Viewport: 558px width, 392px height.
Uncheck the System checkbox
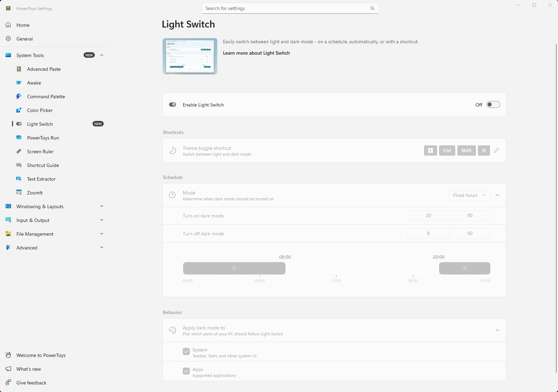[186, 351]
